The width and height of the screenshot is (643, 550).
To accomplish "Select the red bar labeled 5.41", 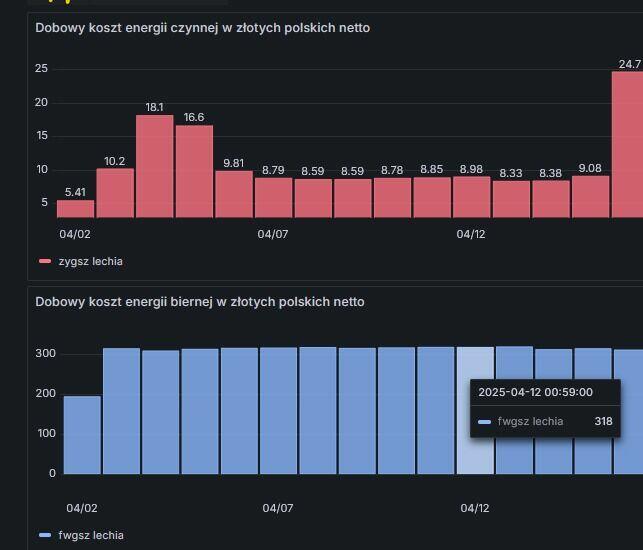I will click(75, 208).
